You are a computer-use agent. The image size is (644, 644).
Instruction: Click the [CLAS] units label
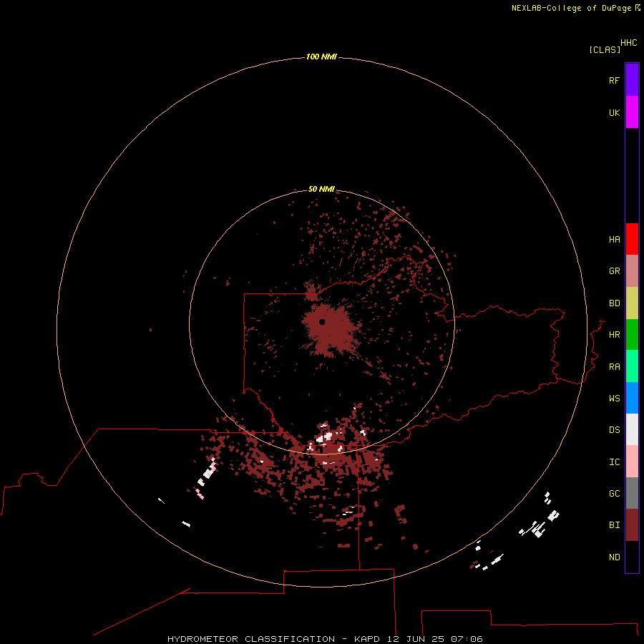point(605,49)
